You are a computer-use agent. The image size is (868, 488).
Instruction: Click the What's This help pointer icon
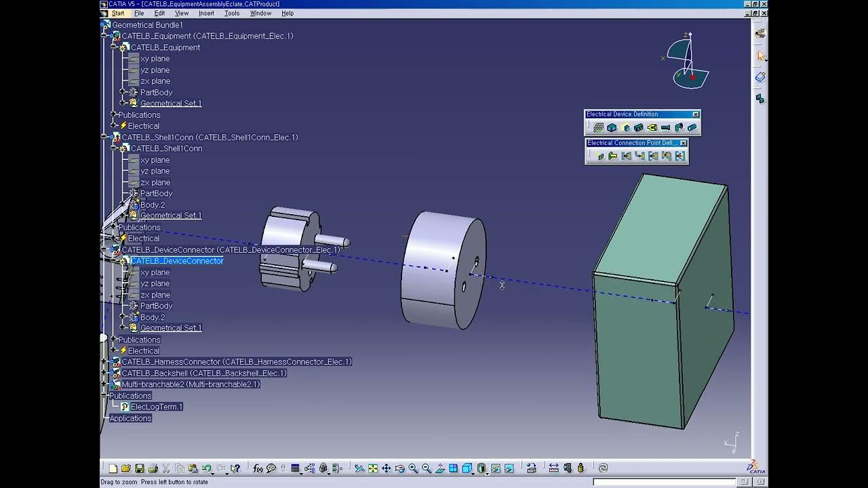[235, 468]
